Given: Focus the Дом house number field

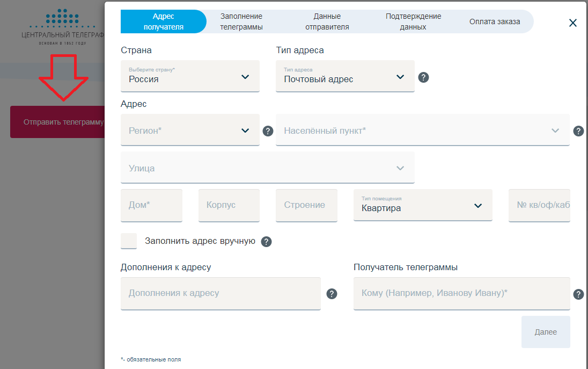Looking at the screenshot, I should [151, 205].
